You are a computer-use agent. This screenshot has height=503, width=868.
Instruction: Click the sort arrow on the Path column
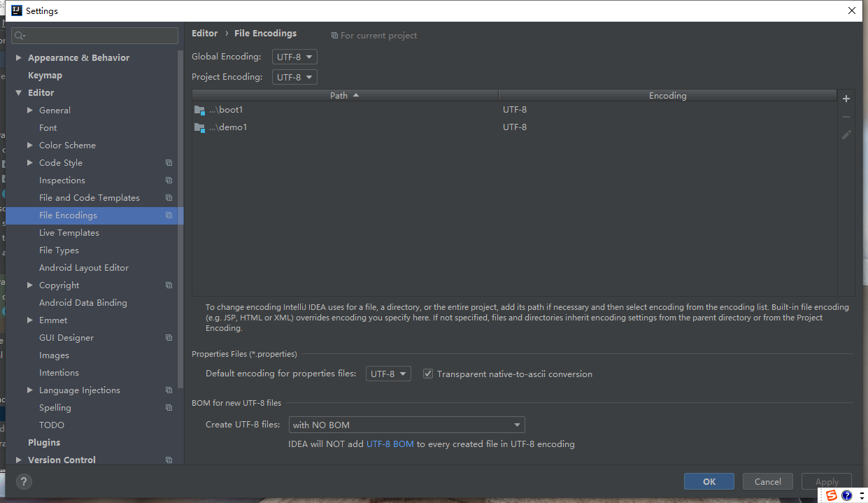pos(355,95)
